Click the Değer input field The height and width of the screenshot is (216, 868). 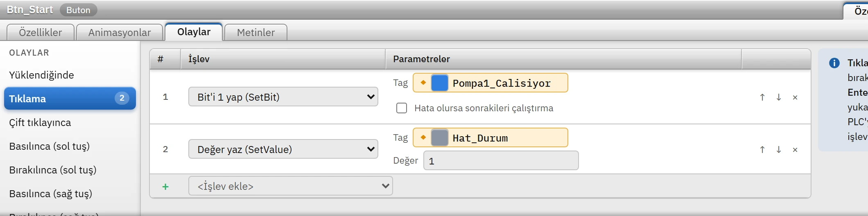click(501, 160)
